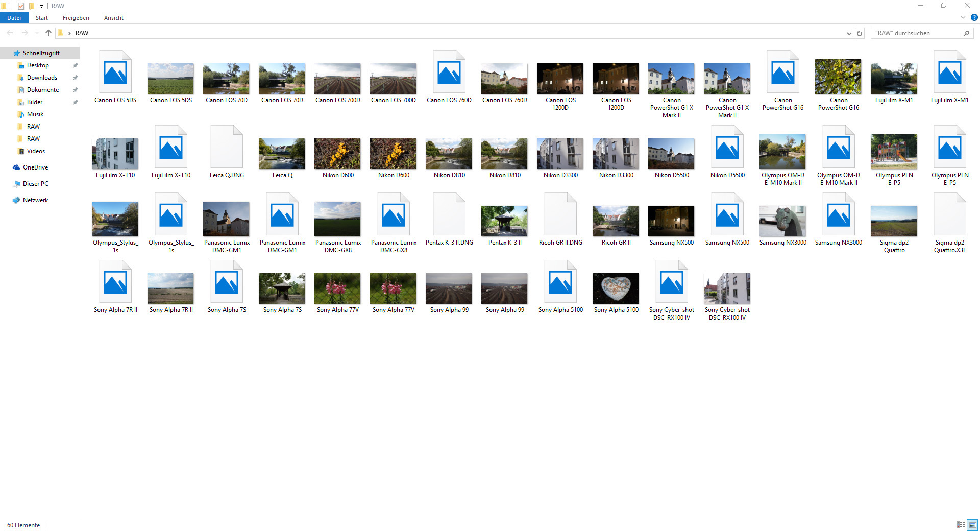
Task: Open the quick access toolbar customize dropdown
Action: [x=41, y=6]
